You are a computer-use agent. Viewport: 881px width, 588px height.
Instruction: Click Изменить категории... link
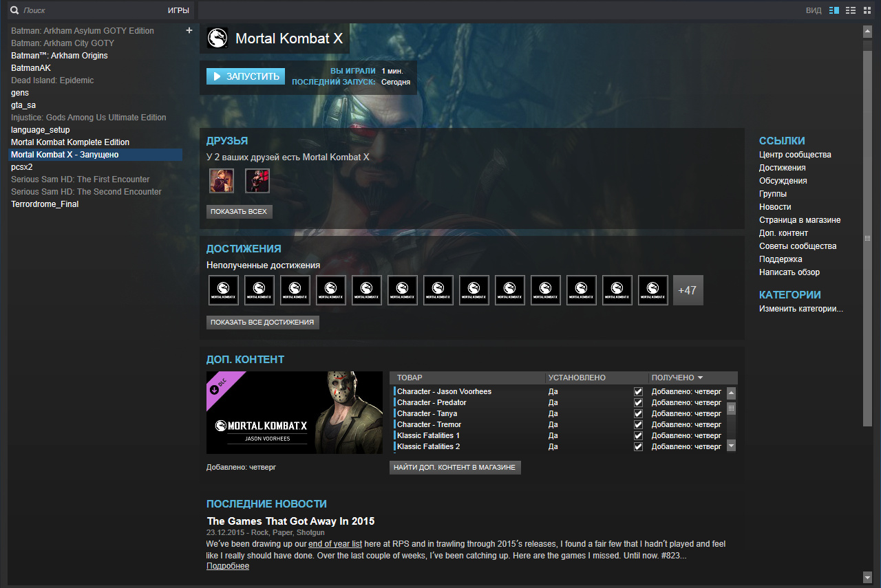tap(801, 309)
